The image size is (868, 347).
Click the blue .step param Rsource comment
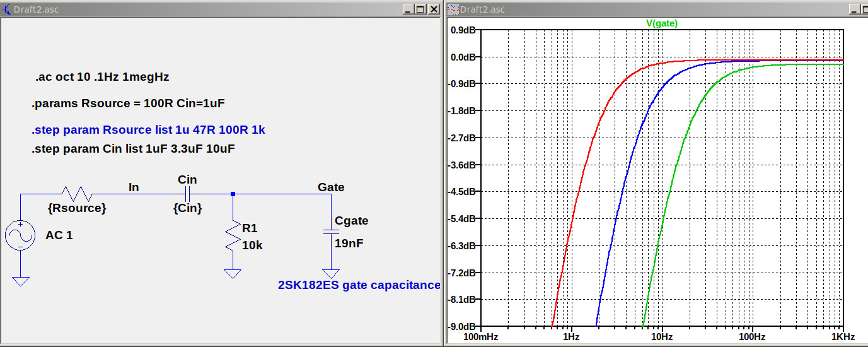coord(148,131)
